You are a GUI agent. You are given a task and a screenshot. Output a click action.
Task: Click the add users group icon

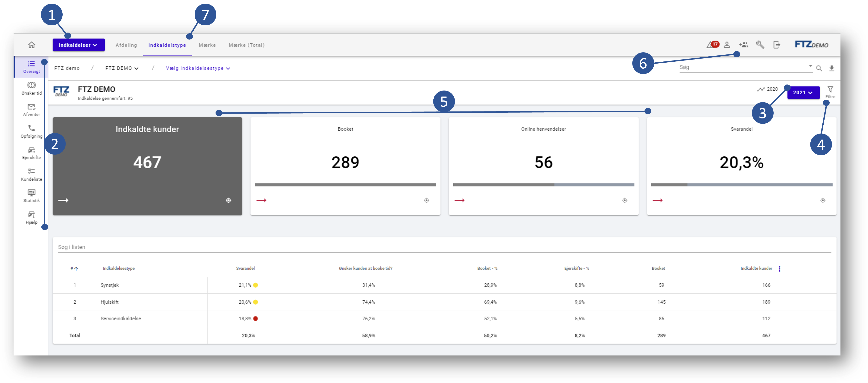[743, 44]
